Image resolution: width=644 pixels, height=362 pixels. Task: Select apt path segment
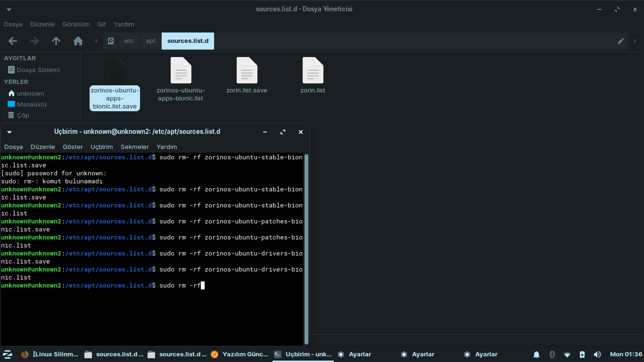click(151, 41)
